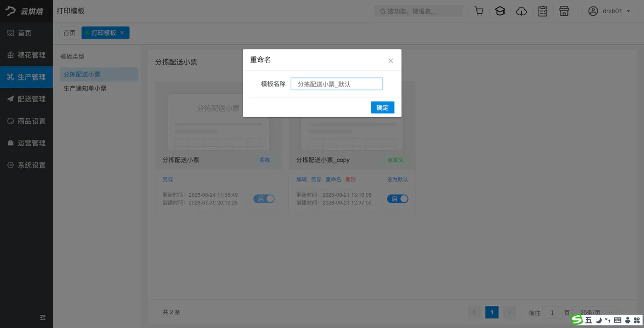This screenshot has height=328, width=644.
Task: Toggle the 分拣配送小票 system template switch
Action: coord(264,199)
